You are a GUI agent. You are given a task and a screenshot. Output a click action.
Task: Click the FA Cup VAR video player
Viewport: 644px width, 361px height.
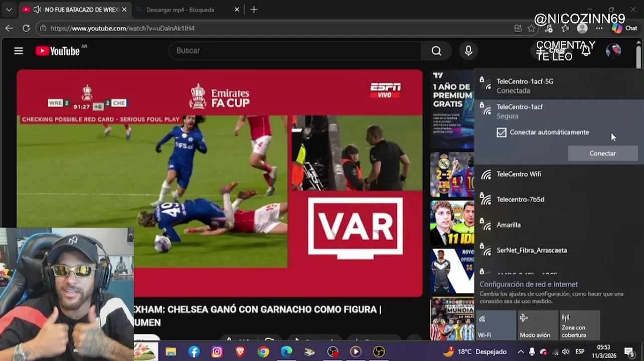click(x=220, y=183)
